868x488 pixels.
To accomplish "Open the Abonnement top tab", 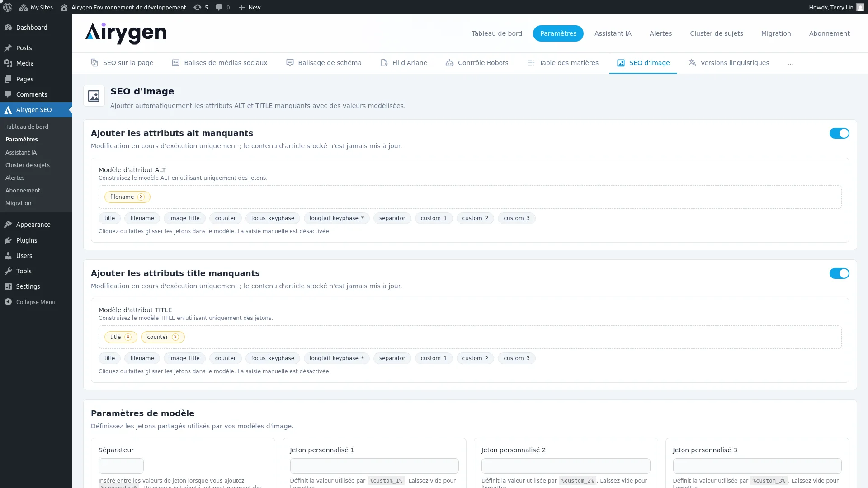I will [829, 33].
